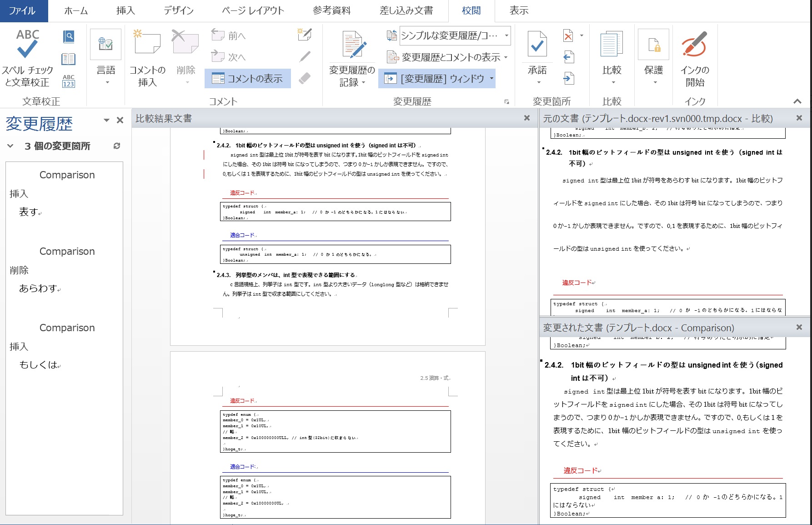Image resolution: width=812 pixels, height=525 pixels.
Task: Go to previous change icon
Action: [x=568, y=57]
